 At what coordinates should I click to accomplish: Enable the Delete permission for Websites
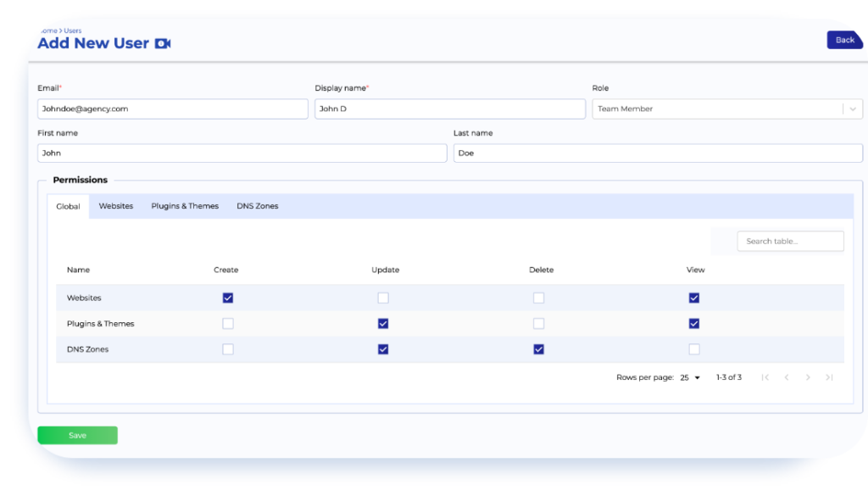tap(537, 298)
